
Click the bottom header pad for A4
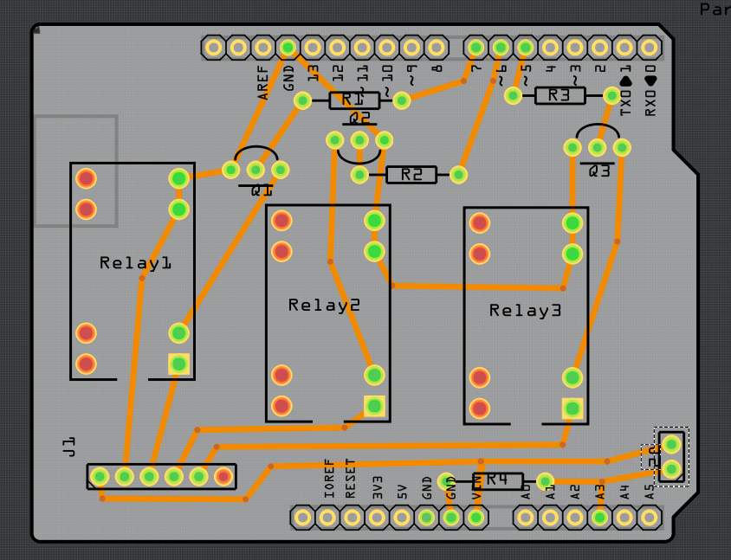click(x=624, y=518)
